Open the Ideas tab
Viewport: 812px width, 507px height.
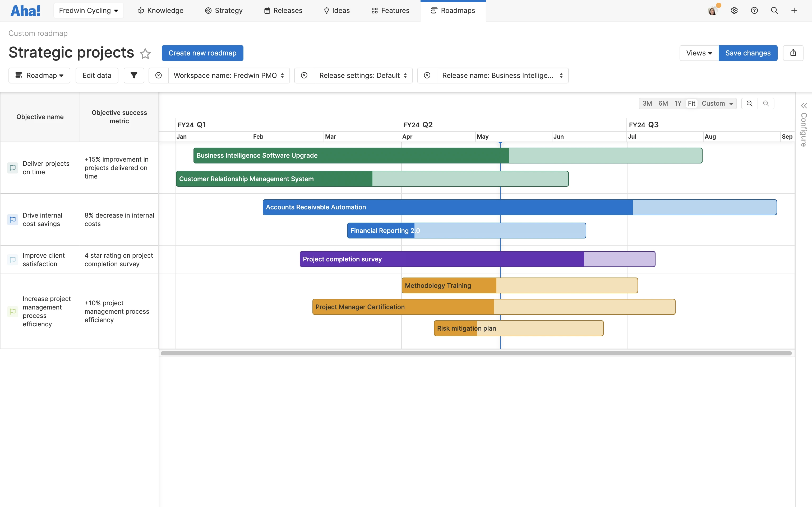[336, 10]
